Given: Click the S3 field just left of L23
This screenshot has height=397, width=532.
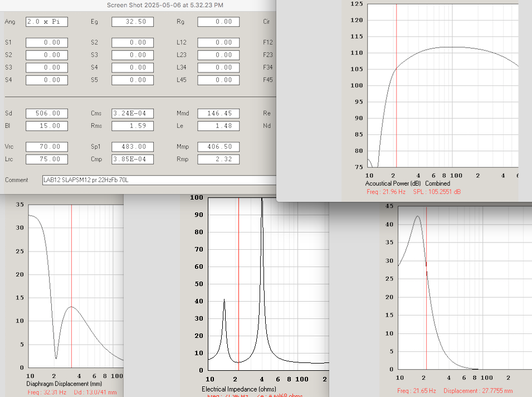Looking at the screenshot, I should click(133, 55).
